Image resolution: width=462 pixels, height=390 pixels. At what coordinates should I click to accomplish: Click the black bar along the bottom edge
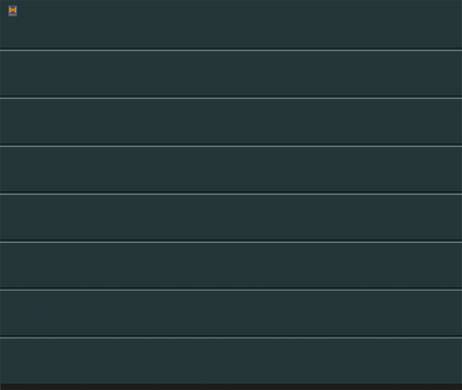point(231,387)
